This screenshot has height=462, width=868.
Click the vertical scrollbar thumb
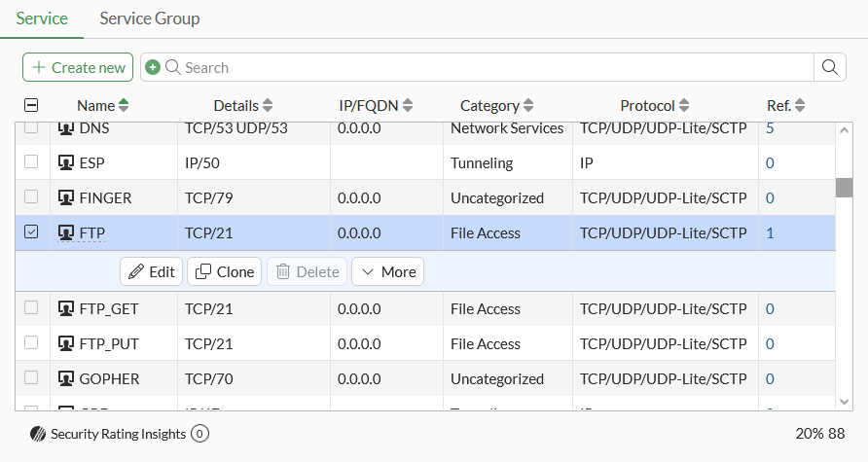[x=844, y=188]
